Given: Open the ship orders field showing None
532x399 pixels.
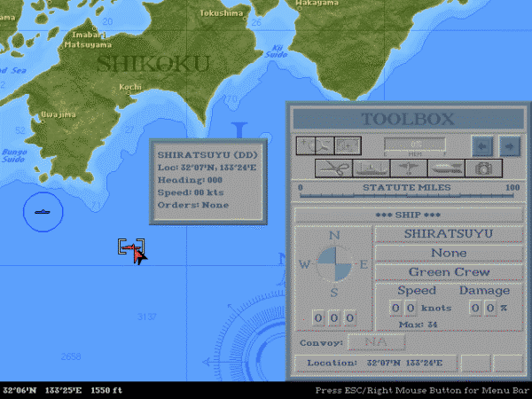Looking at the screenshot, I should pyautogui.click(x=448, y=253).
